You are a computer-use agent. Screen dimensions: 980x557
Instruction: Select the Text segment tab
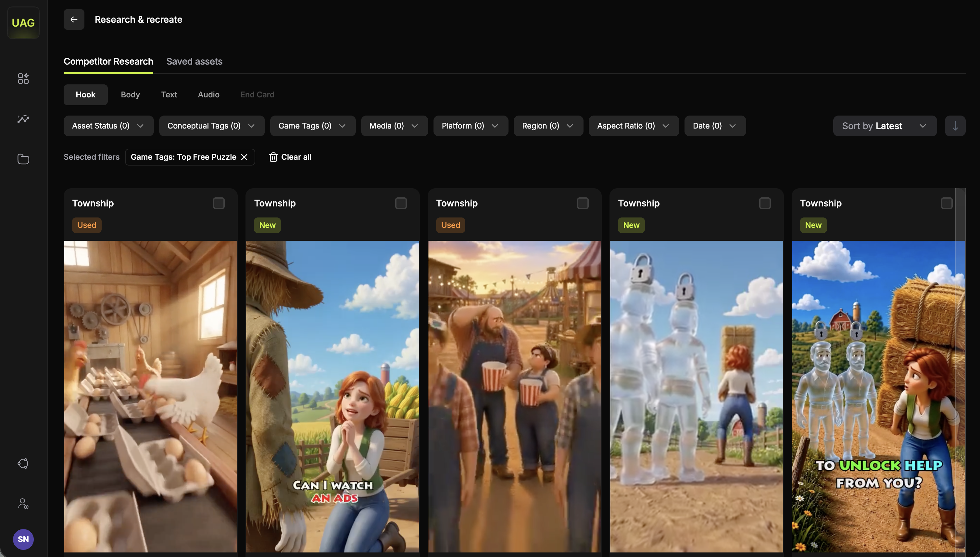click(x=169, y=94)
